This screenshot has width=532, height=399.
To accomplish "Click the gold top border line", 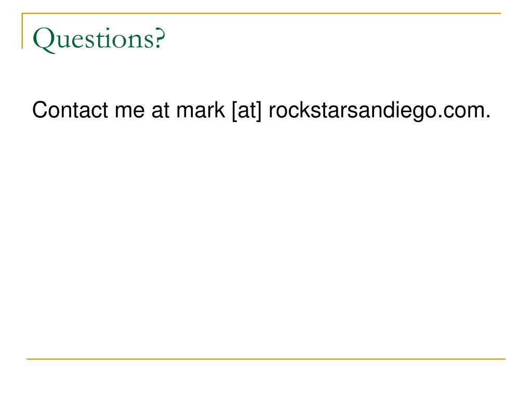I will (261, 13).
